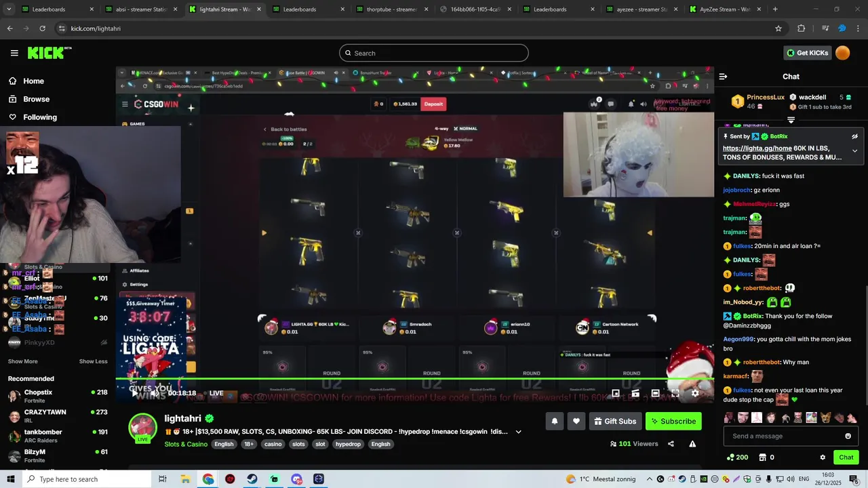Open the video player settings gear
Screen dimensions: 868x488
point(695,393)
